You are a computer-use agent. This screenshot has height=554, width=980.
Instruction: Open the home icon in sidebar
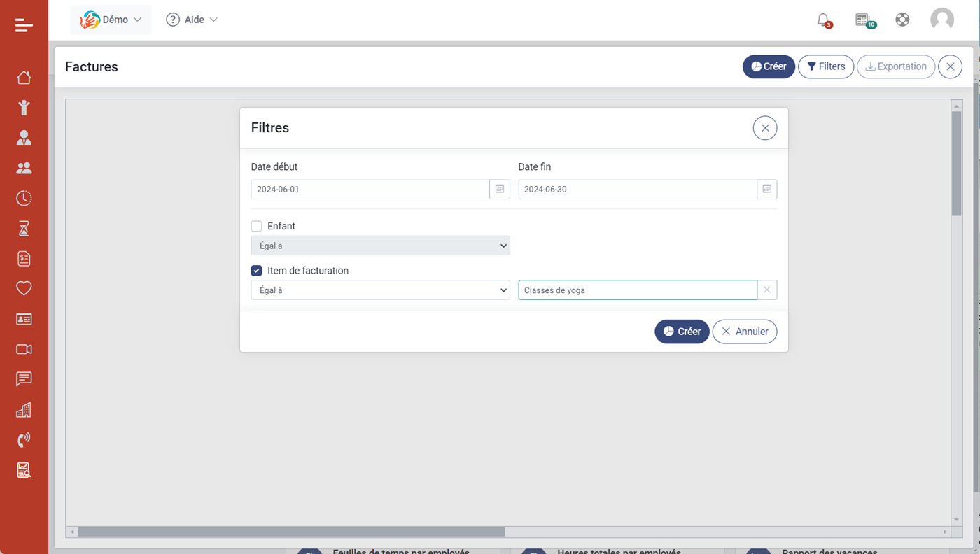(24, 78)
